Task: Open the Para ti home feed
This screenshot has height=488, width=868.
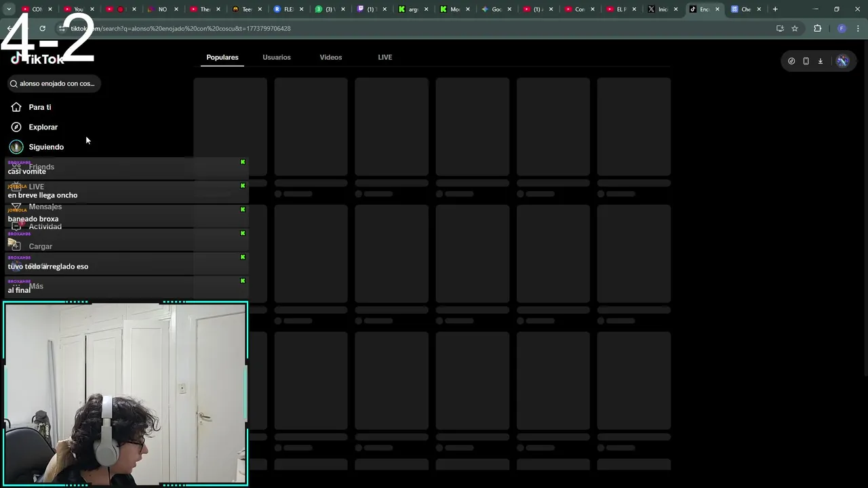Action: coord(31,107)
